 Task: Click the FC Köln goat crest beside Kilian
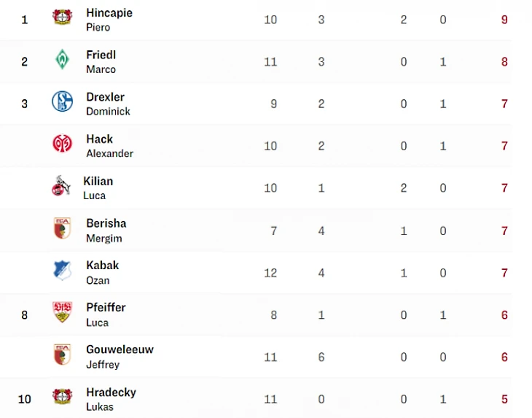coord(61,186)
